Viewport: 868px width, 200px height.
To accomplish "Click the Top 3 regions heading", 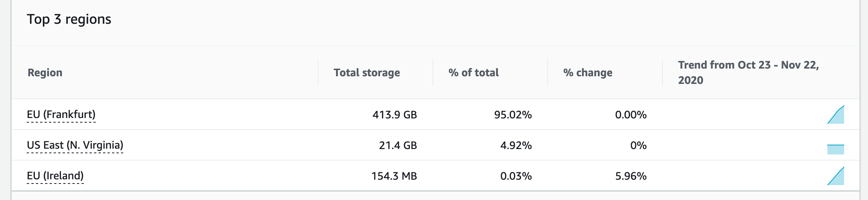I will pos(69,19).
